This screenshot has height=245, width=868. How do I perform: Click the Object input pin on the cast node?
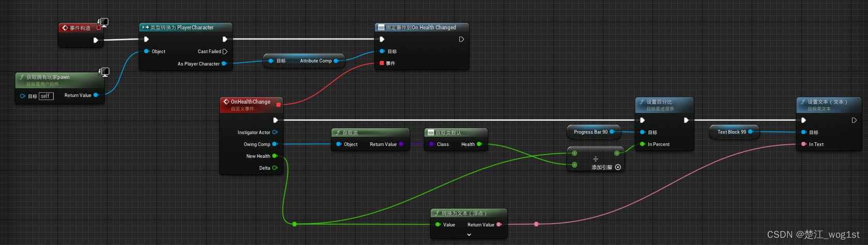pos(147,52)
